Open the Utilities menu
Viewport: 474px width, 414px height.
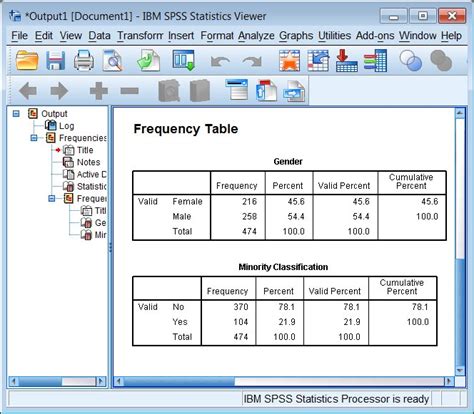click(334, 35)
